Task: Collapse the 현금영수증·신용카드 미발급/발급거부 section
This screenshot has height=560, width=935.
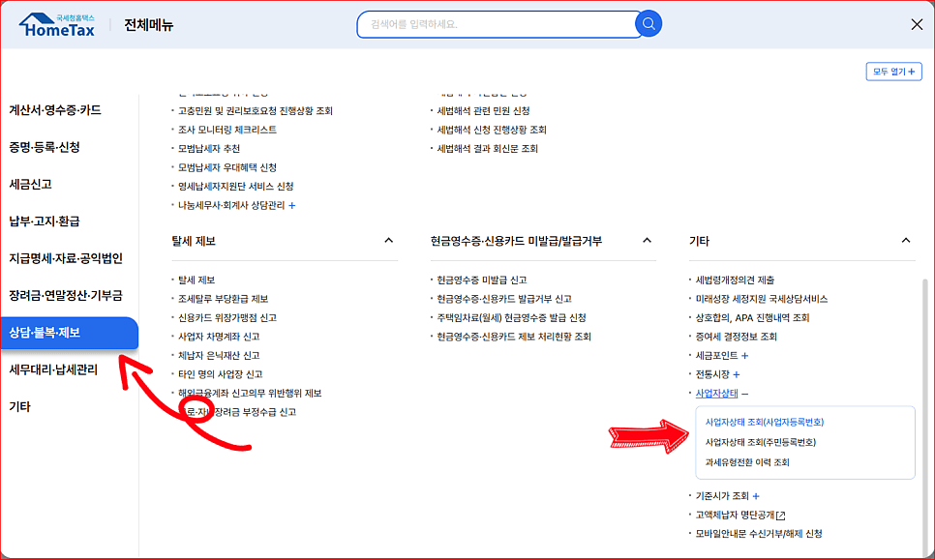Action: coord(647,239)
